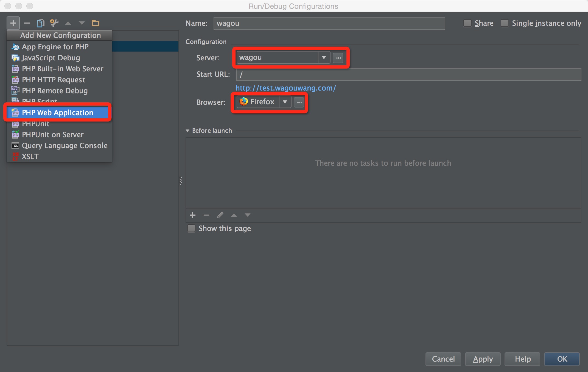Viewport: 588px width, 372px height.
Task: Click the plus Add New Configuration button
Action: point(13,23)
